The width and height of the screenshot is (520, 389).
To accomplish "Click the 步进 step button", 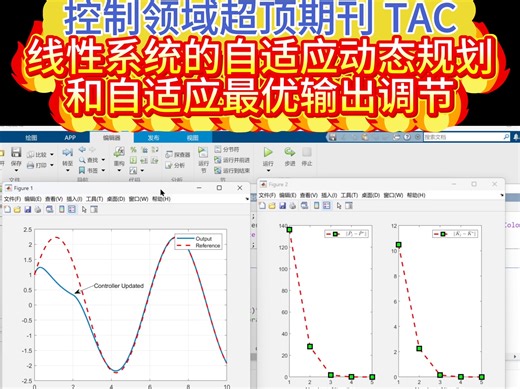I will pyautogui.click(x=290, y=156).
